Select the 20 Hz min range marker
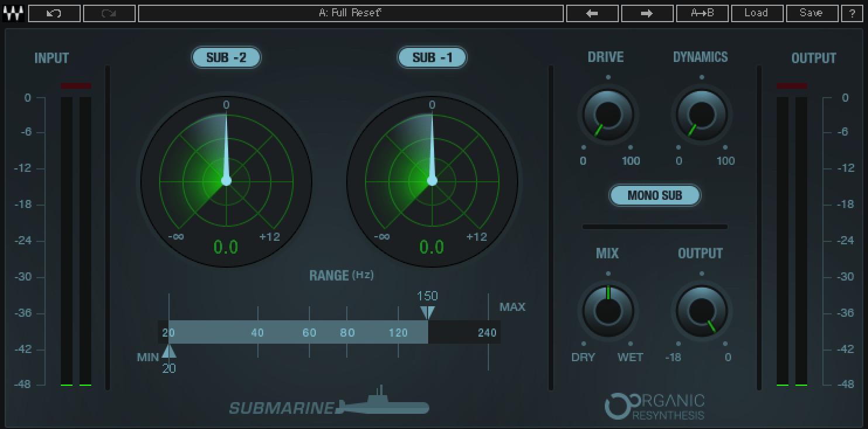 point(169,351)
